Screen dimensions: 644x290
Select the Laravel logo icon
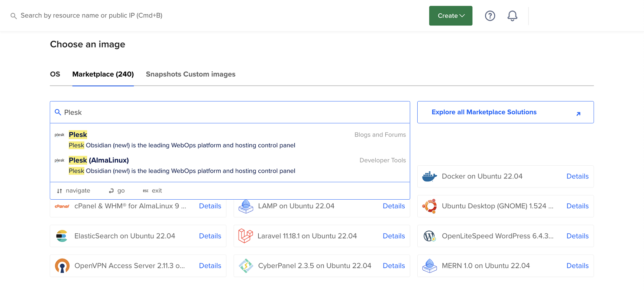[x=245, y=236]
